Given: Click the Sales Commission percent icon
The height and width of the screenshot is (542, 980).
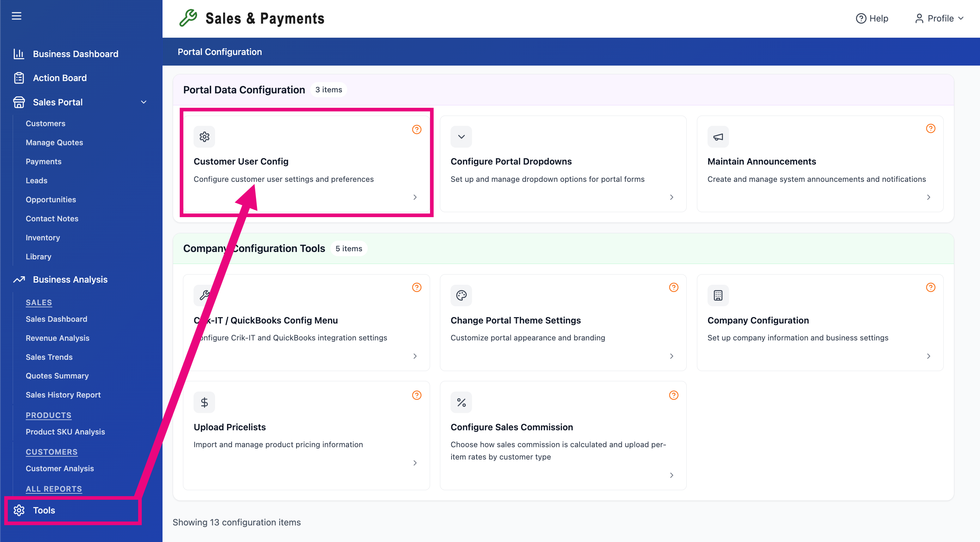Looking at the screenshot, I should pos(461,402).
